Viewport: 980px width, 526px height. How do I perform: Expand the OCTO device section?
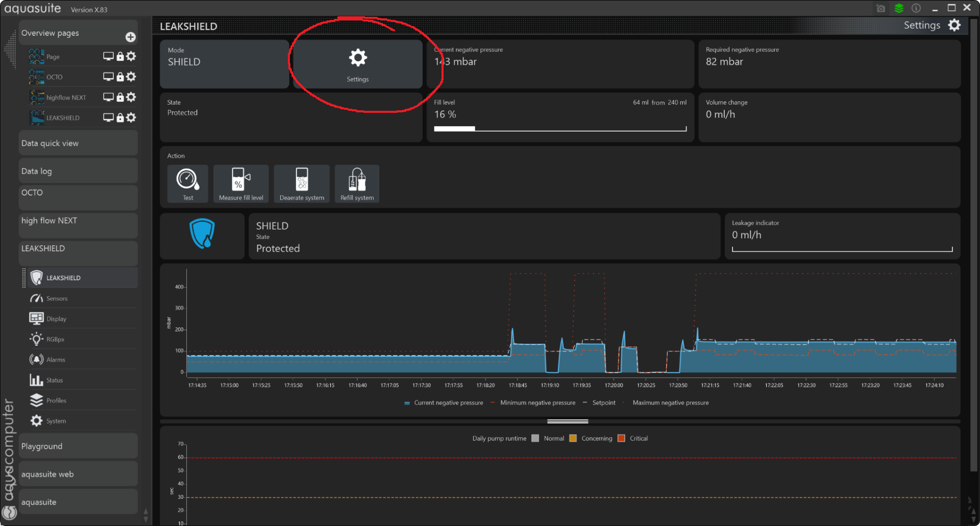[78, 197]
